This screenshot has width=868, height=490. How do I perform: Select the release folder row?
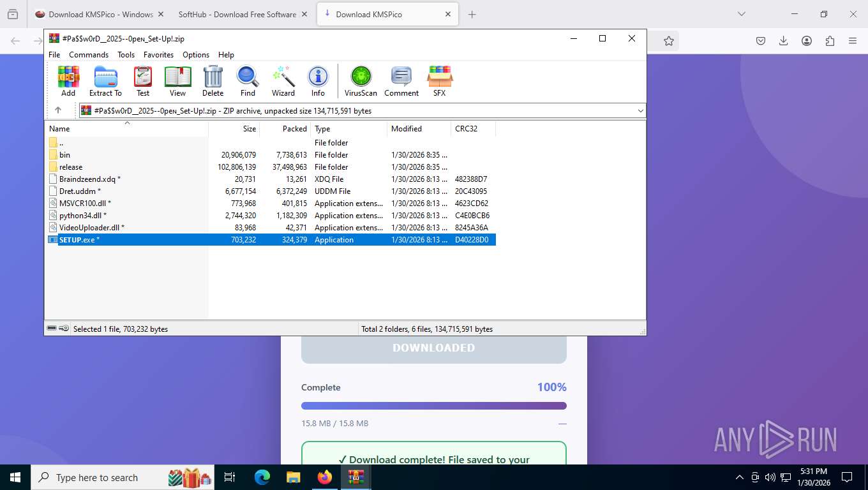tap(270, 167)
